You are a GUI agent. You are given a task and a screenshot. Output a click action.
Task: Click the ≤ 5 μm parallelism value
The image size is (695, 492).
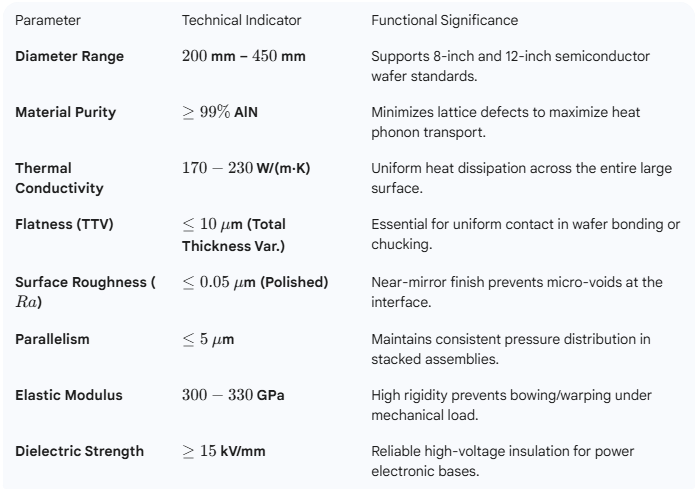208,339
